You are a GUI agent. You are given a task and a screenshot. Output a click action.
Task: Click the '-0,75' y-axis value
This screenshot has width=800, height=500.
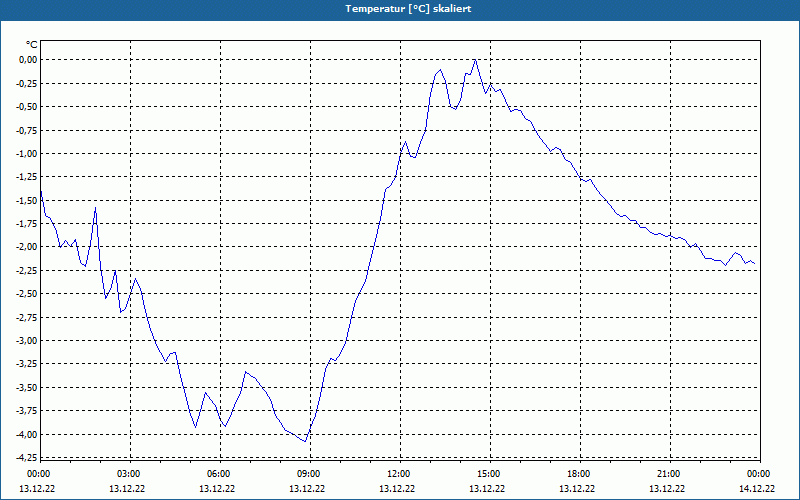[27, 130]
